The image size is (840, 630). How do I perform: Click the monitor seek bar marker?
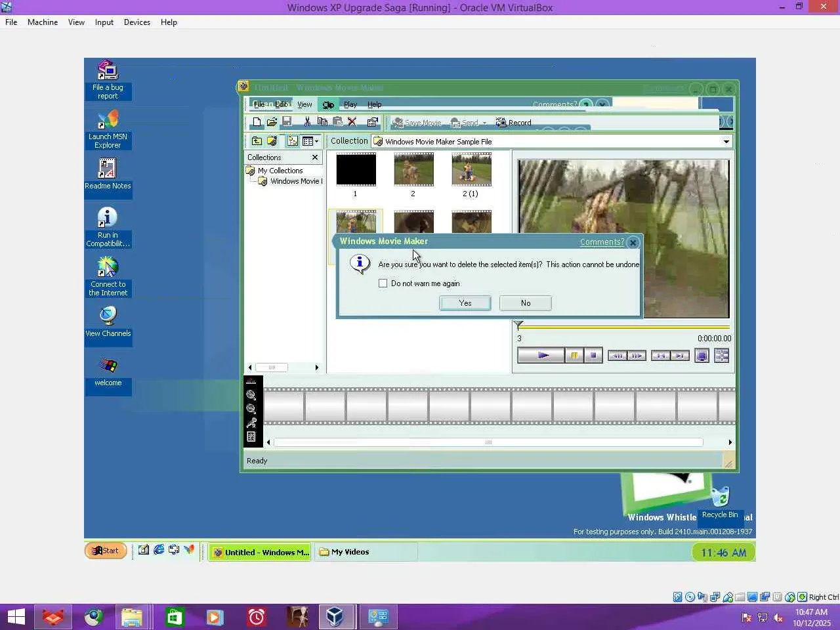coord(518,325)
